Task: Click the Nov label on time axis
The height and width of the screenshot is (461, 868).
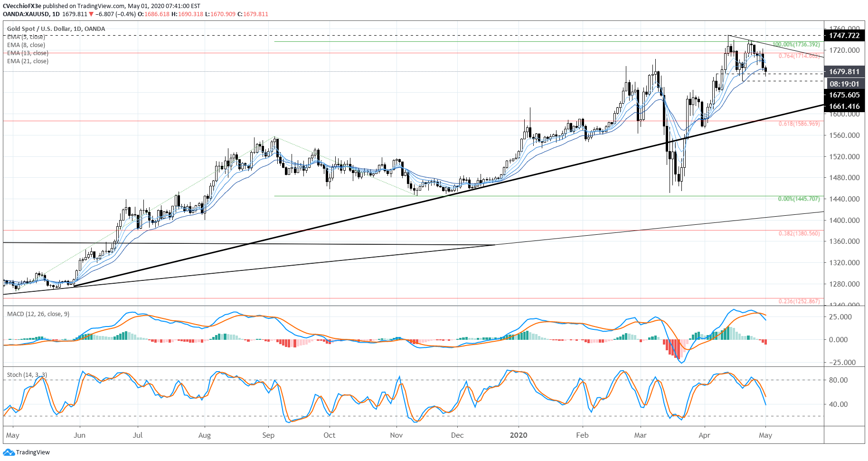Action: click(x=396, y=435)
